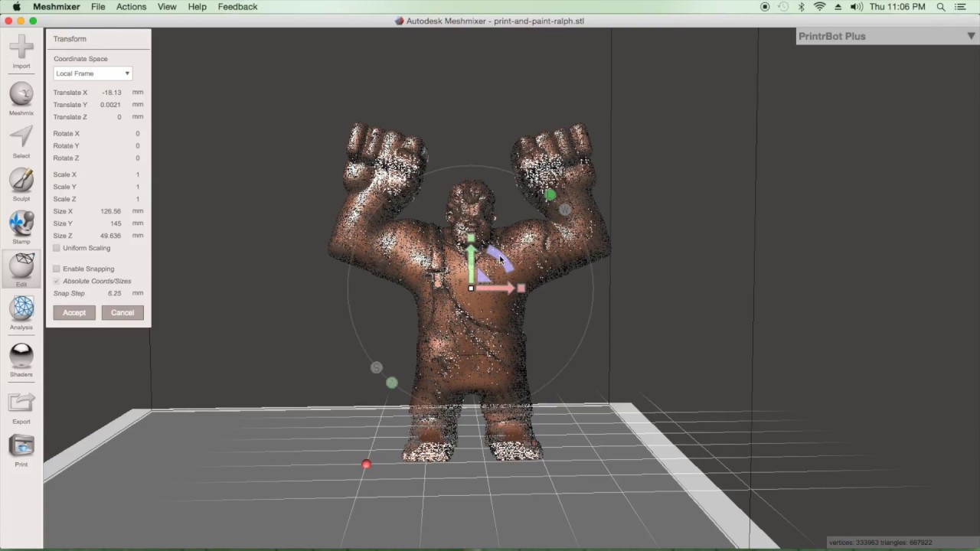980x551 pixels.
Task: Click the Translate Y value field
Action: click(111, 105)
